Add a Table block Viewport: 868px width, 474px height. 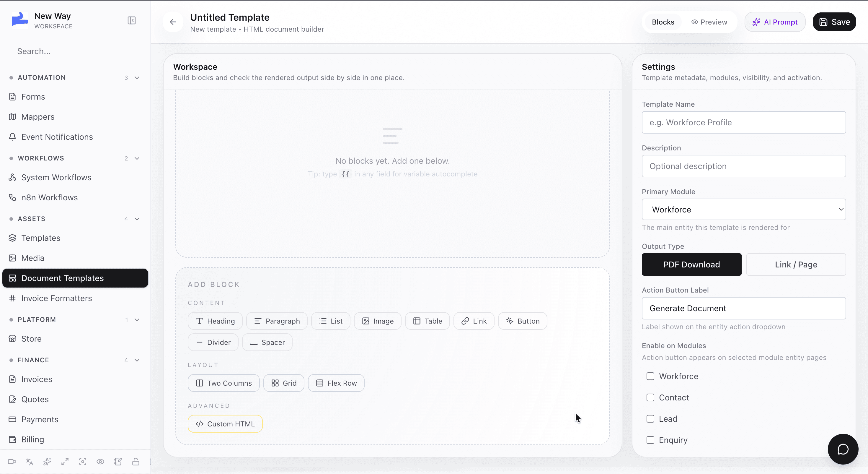click(427, 321)
